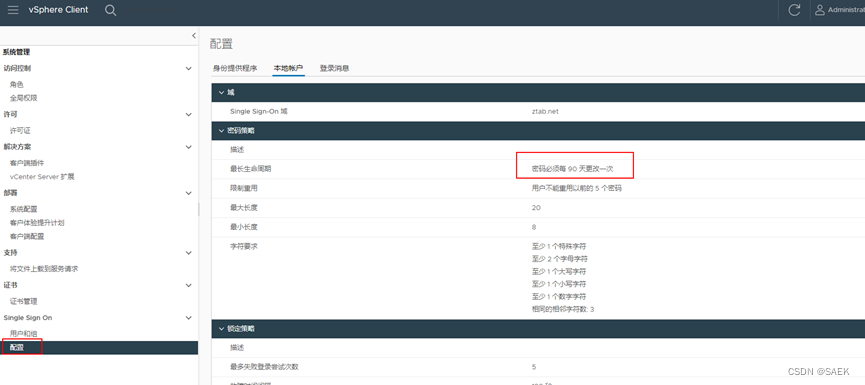
Task: Go to 全局权限 page
Action: [x=24, y=98]
